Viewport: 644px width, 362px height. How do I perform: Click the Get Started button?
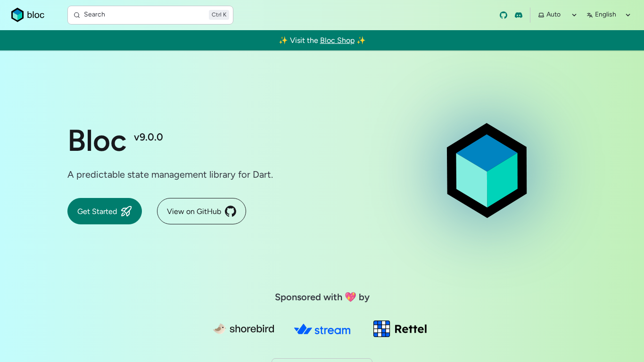105,211
